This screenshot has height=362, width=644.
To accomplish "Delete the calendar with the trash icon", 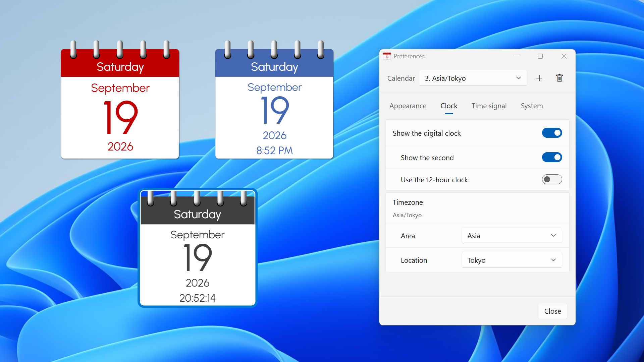I will click(x=559, y=78).
